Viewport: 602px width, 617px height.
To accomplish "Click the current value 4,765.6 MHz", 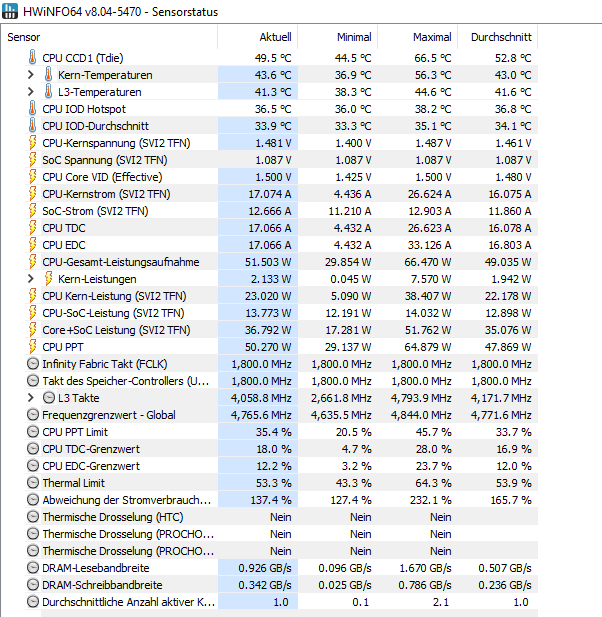I will pos(261,415).
